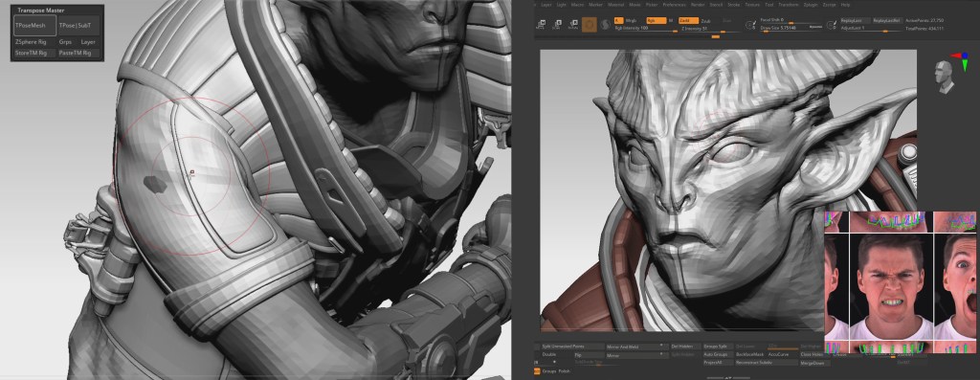Open the Macro menu
This screenshot has height=380, width=980.
click(577, 5)
